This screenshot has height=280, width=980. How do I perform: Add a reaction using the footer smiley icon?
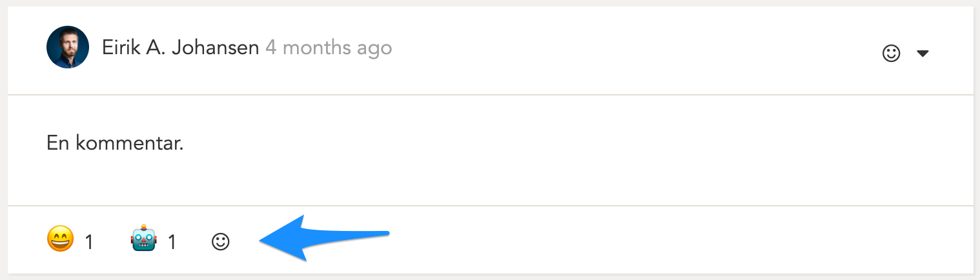[x=221, y=242]
